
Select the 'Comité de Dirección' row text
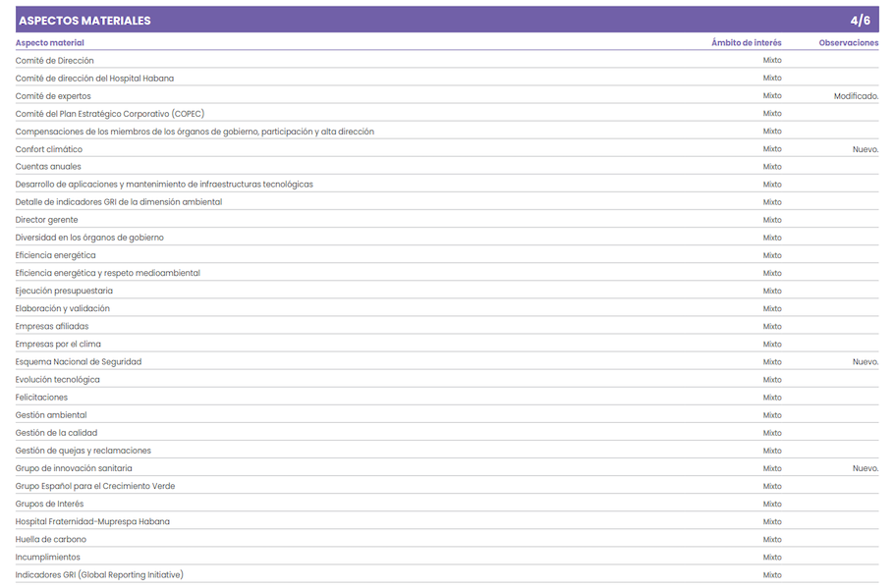tap(54, 61)
